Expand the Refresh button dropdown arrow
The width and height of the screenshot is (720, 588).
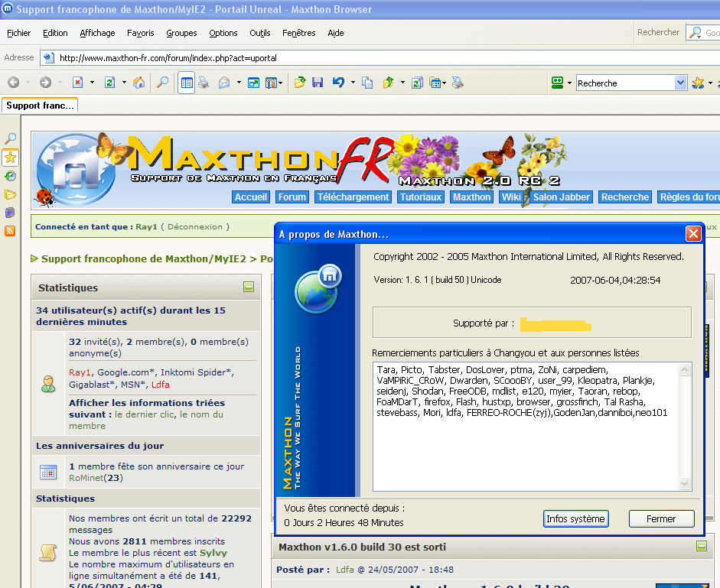tap(124, 83)
